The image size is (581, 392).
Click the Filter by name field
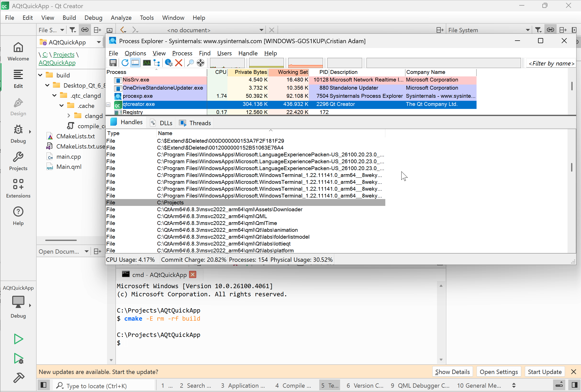551,63
